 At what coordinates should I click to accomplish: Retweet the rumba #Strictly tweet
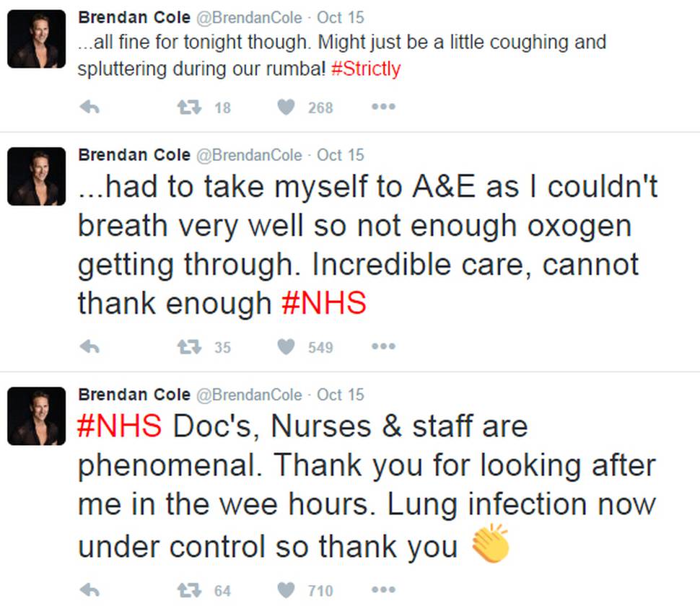pos(190,107)
